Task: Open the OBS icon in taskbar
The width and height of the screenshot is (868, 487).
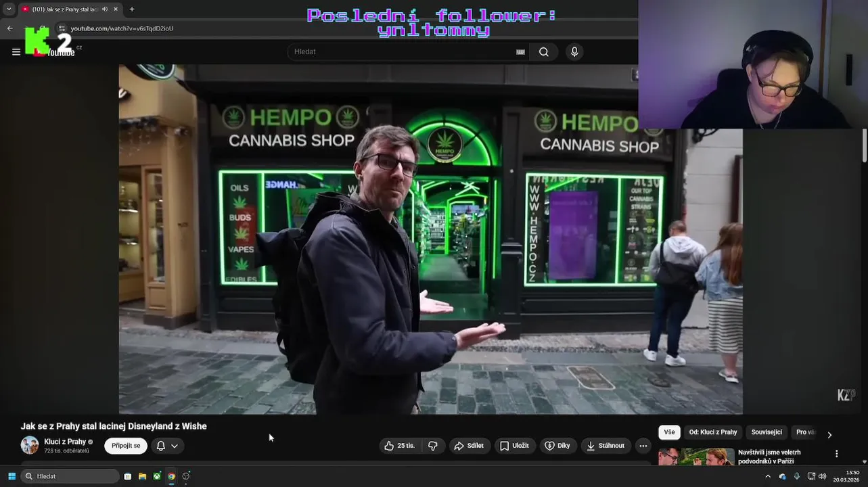Action: pos(186,476)
